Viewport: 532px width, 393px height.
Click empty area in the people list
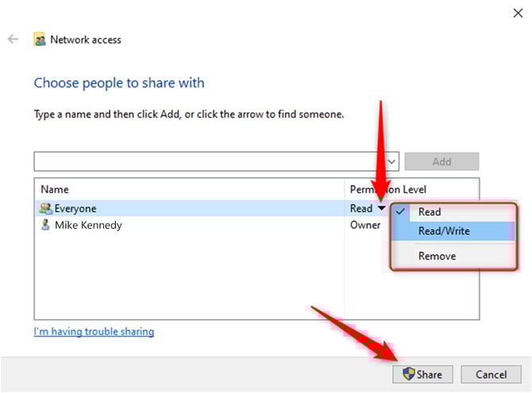coord(189,278)
